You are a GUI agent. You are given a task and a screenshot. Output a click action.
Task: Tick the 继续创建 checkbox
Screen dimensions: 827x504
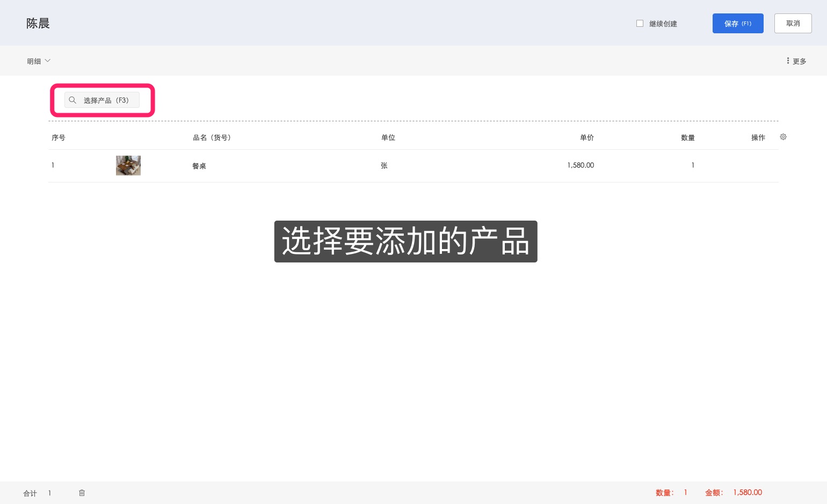[x=640, y=24]
